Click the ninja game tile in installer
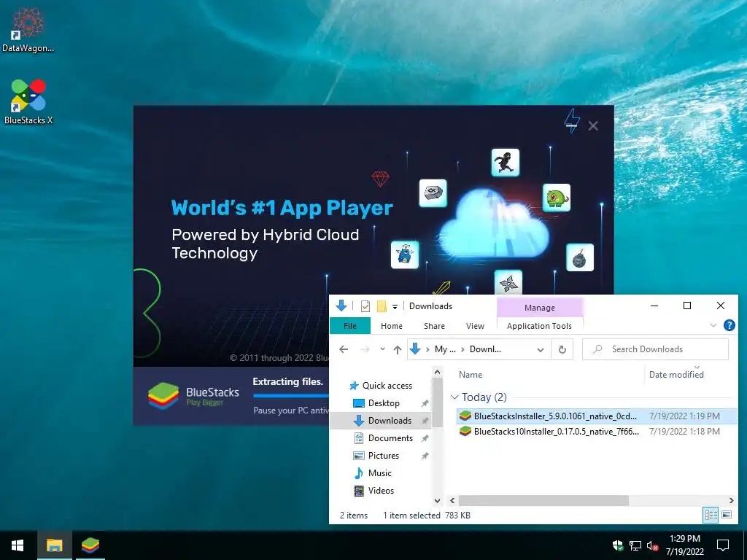Image resolution: width=747 pixels, height=560 pixels. pyautogui.click(x=505, y=163)
